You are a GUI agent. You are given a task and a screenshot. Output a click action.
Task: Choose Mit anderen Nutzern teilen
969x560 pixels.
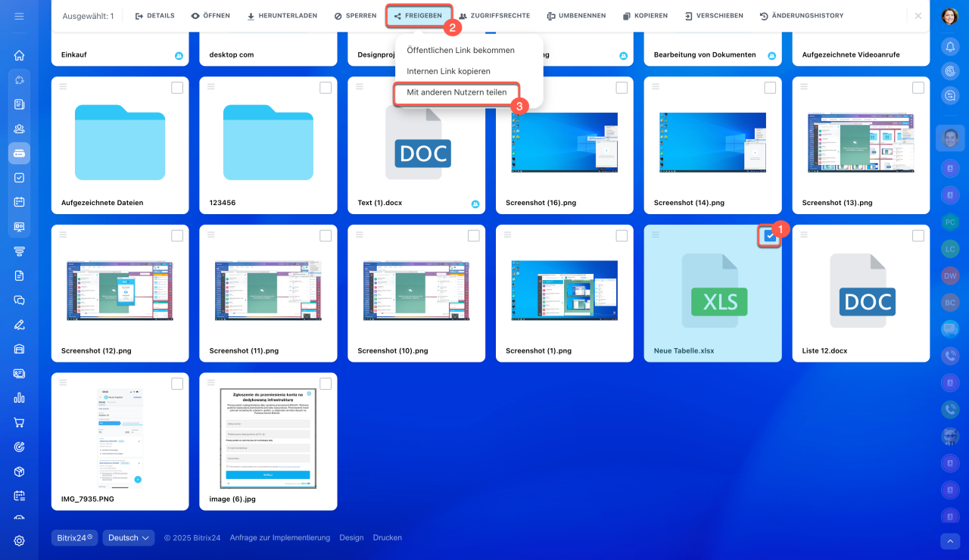pos(456,92)
